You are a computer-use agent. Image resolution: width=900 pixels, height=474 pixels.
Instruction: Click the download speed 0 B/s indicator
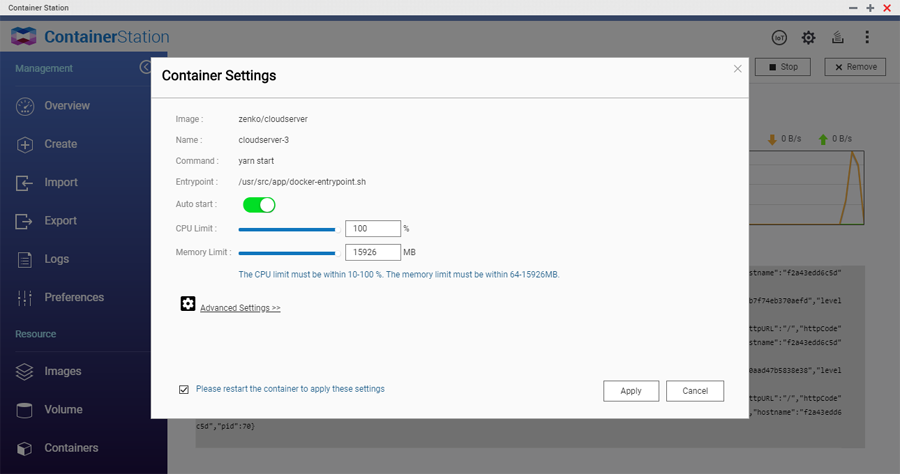784,139
